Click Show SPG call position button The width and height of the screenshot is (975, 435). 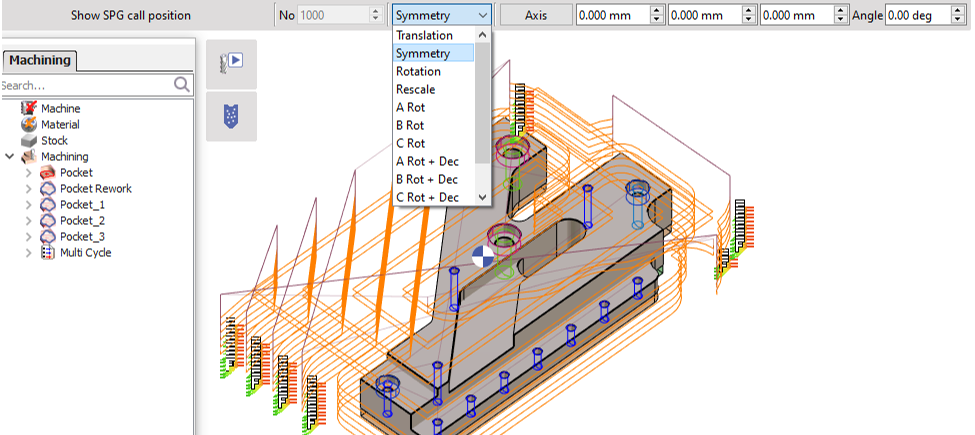(x=130, y=15)
